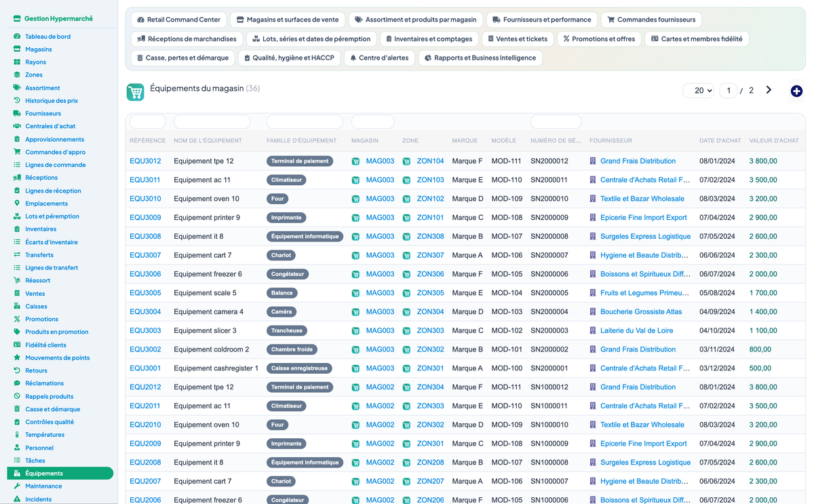
Task: Open equipment EQU3007 link
Action: coord(145,256)
